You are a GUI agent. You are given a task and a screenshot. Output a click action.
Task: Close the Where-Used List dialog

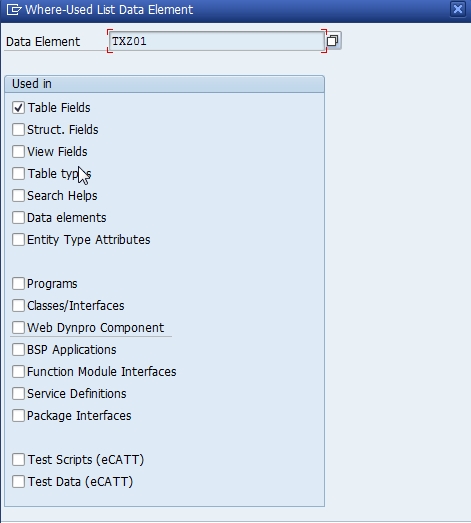(458, 9)
